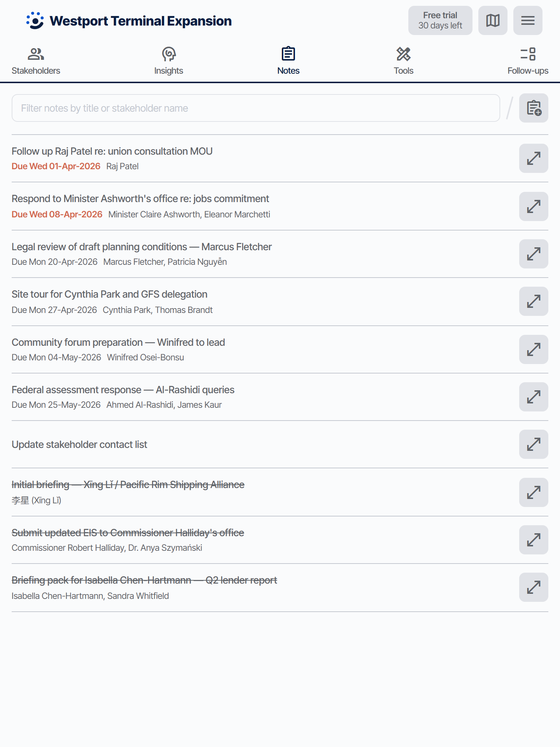Open the map view icon
The height and width of the screenshot is (747, 560).
(x=492, y=20)
